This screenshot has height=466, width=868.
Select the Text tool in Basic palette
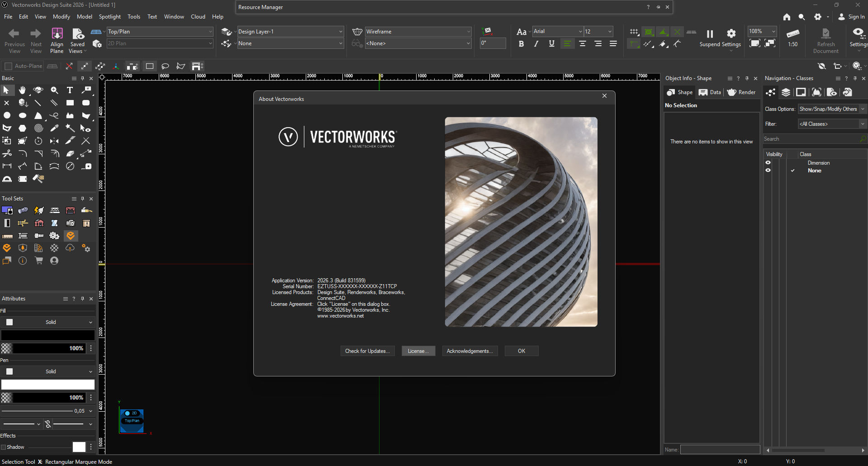point(70,90)
